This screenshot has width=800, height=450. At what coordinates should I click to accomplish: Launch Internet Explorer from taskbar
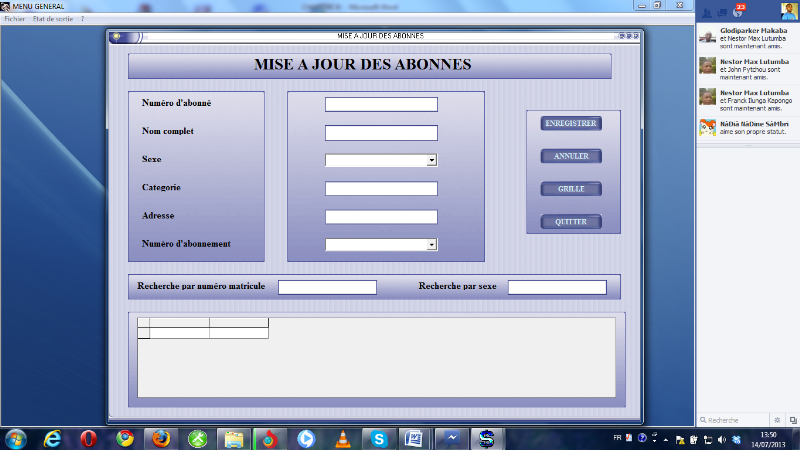point(52,439)
